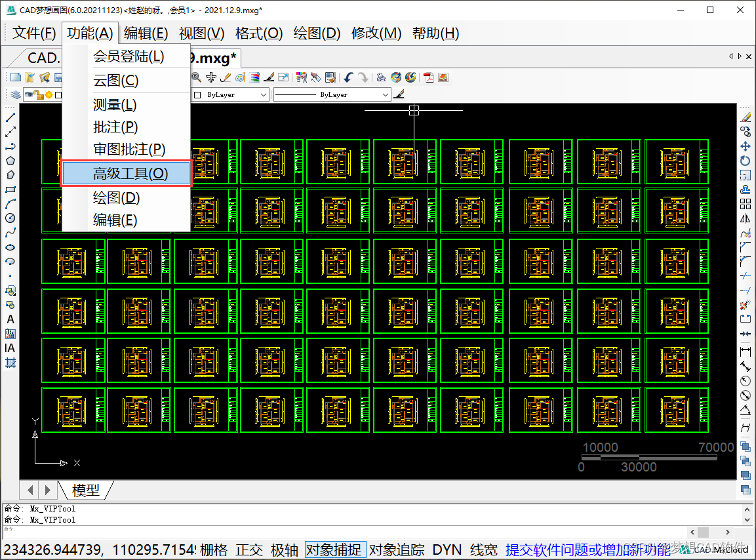Select 测量(L) menu entry

click(x=127, y=105)
